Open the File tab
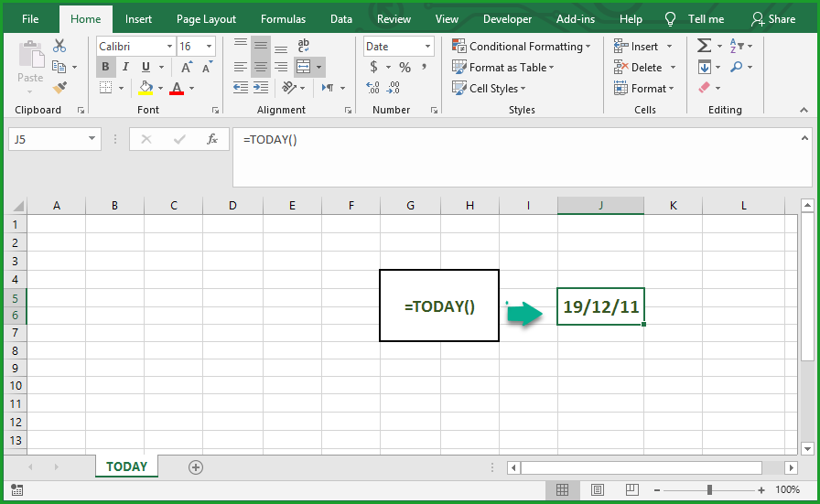This screenshot has width=820, height=504. [x=30, y=19]
